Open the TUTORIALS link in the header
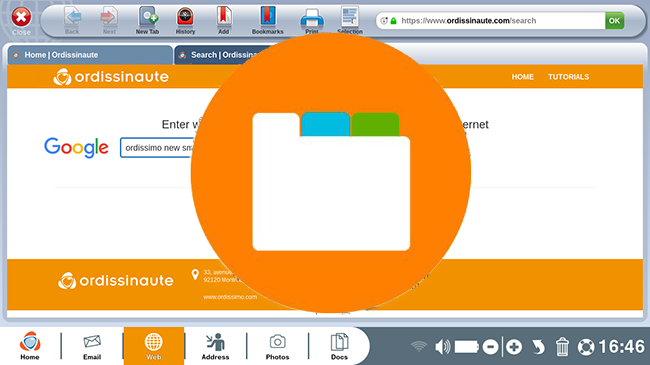Viewport: 650px width, 365px height. (568, 77)
